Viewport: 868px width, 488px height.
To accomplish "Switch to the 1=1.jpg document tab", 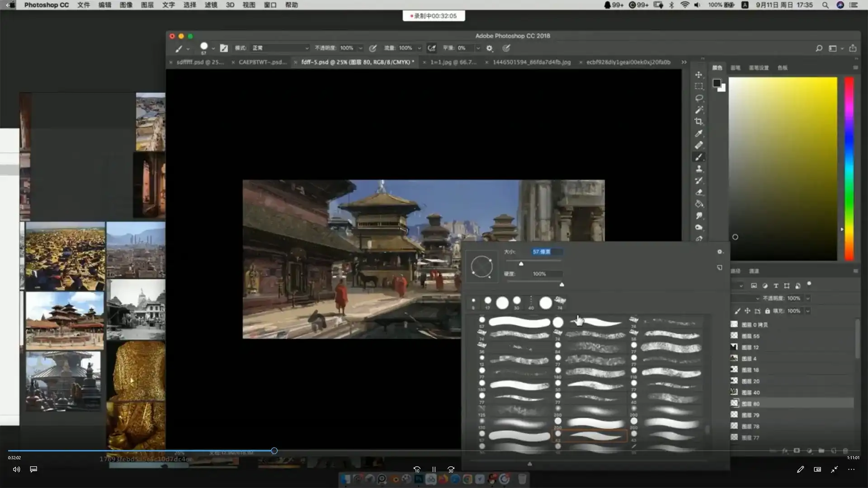I will tap(453, 62).
